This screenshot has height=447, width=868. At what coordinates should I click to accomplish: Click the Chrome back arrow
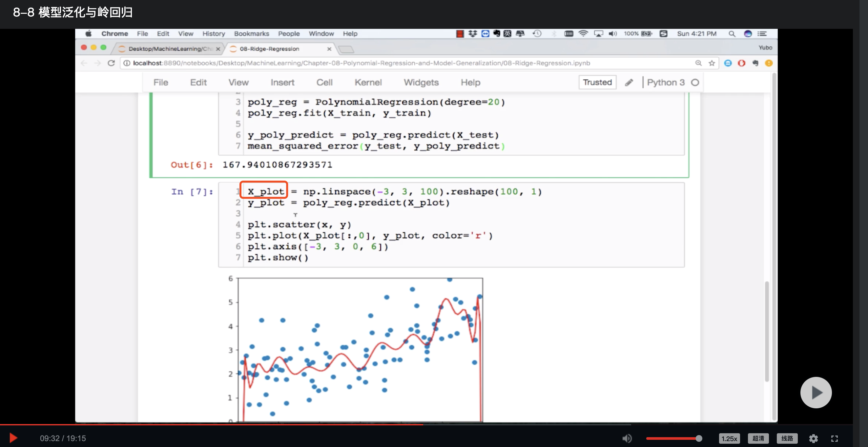(x=84, y=63)
